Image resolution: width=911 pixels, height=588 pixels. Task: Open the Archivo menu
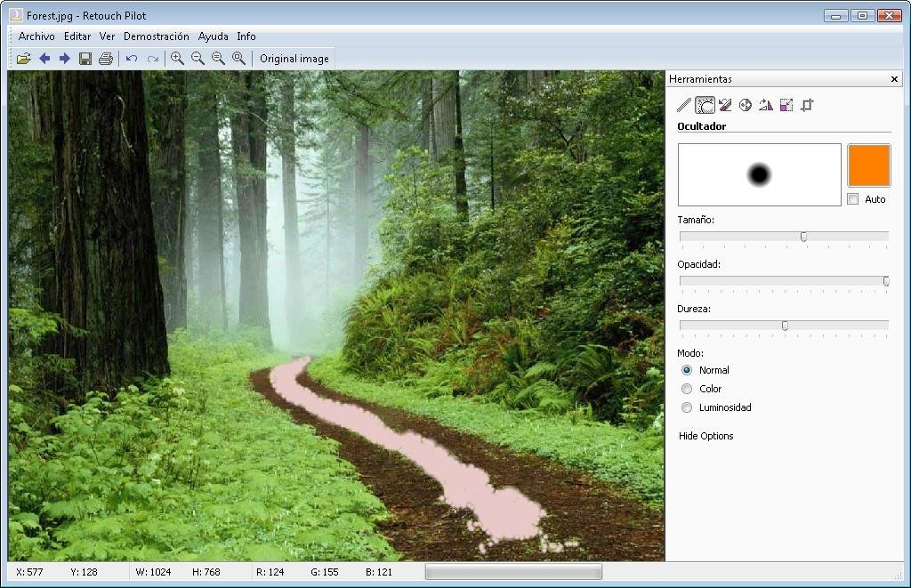(36, 36)
